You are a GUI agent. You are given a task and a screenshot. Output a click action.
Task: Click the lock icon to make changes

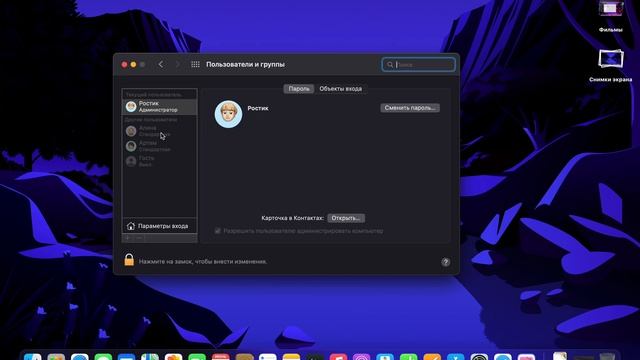point(129,260)
